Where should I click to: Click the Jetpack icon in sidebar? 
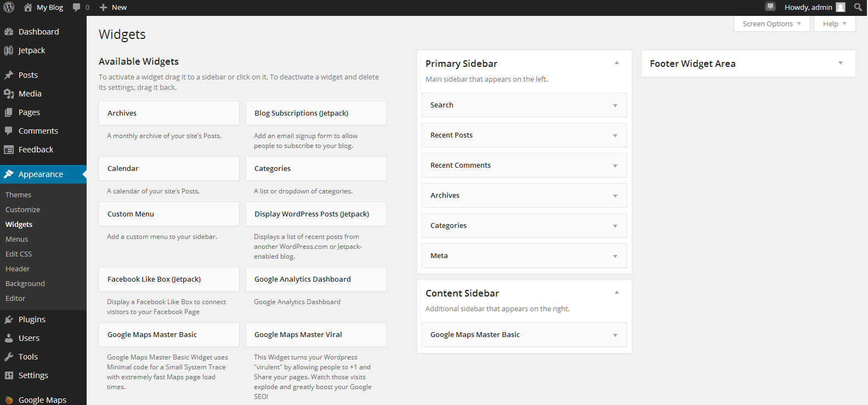click(9, 50)
